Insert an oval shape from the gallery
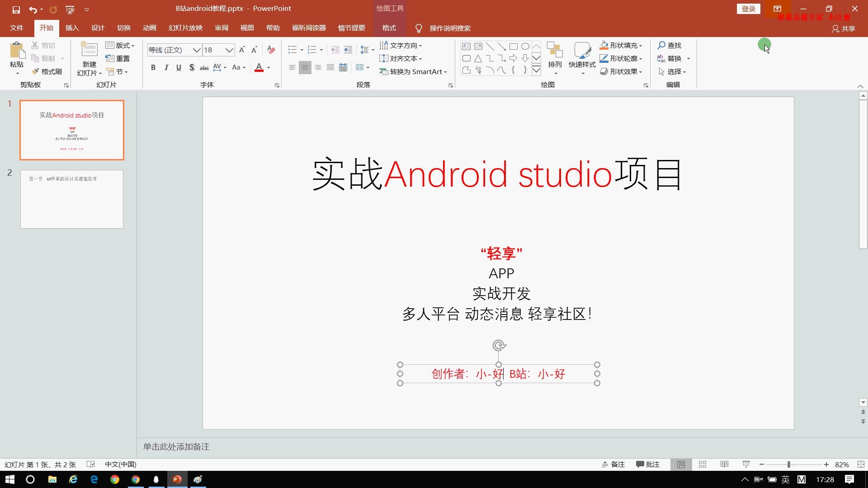 pyautogui.click(x=525, y=46)
